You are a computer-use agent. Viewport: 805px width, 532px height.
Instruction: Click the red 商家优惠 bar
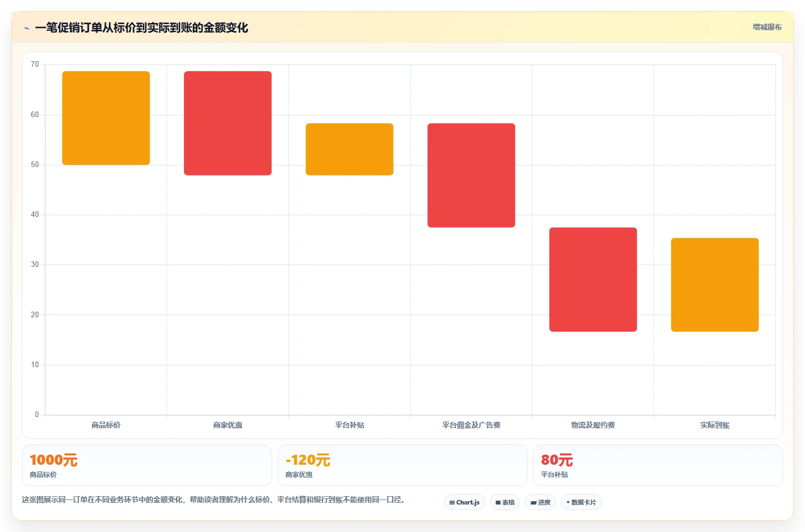pos(228,123)
